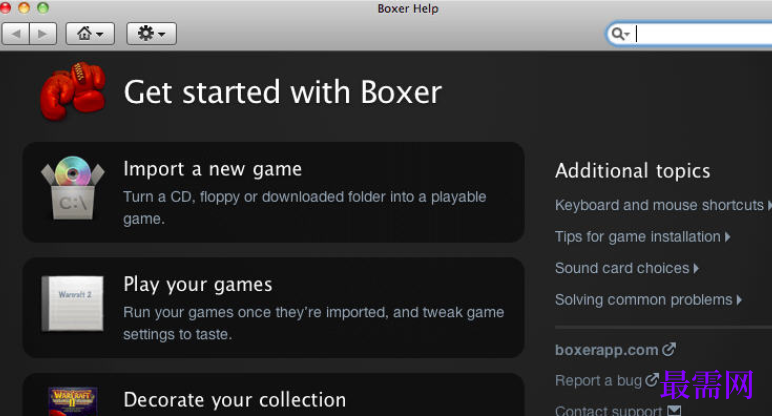Open the home dropdown menu
Viewport: 772px width, 416px height.
click(x=90, y=33)
